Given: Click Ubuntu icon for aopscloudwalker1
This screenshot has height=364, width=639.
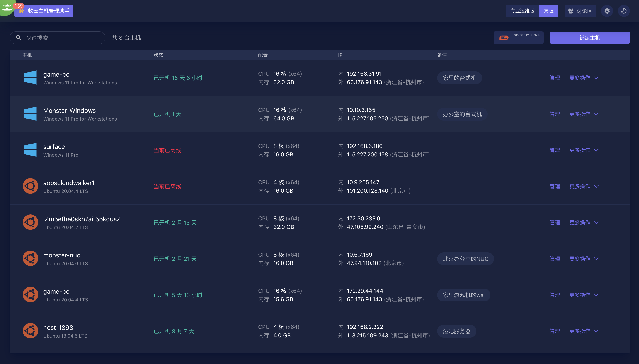Looking at the screenshot, I should click(x=30, y=186).
